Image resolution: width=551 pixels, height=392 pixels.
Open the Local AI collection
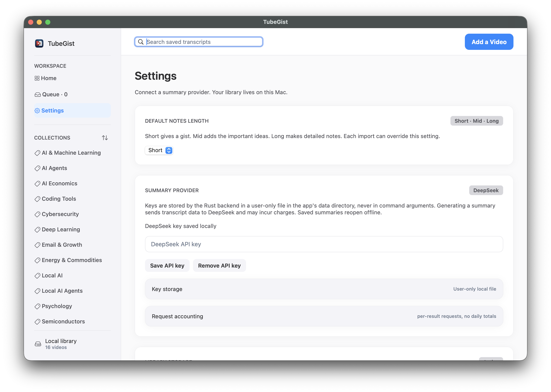(72, 275)
